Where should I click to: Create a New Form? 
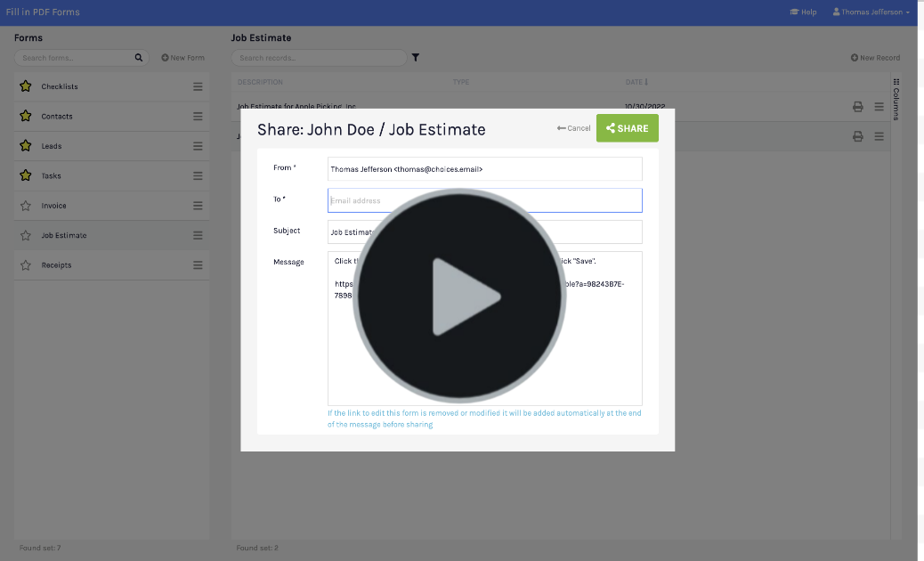point(182,58)
